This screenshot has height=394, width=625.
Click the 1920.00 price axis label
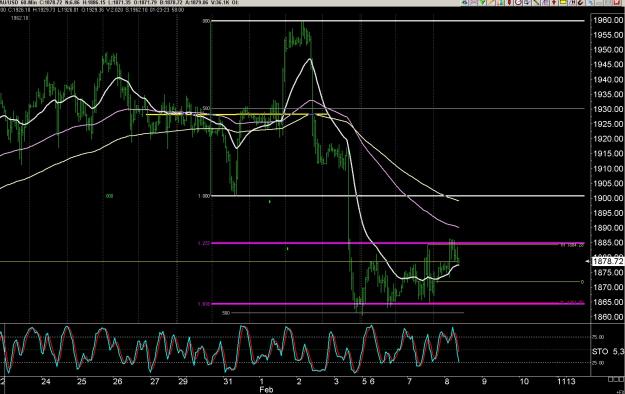pyautogui.click(x=607, y=139)
